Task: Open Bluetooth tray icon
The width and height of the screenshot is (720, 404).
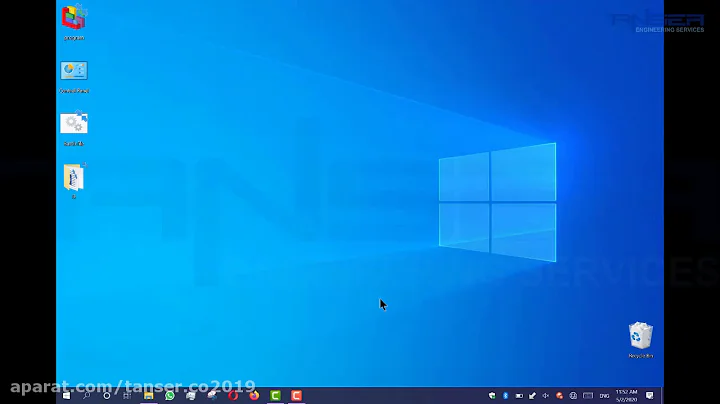Action: click(505, 396)
